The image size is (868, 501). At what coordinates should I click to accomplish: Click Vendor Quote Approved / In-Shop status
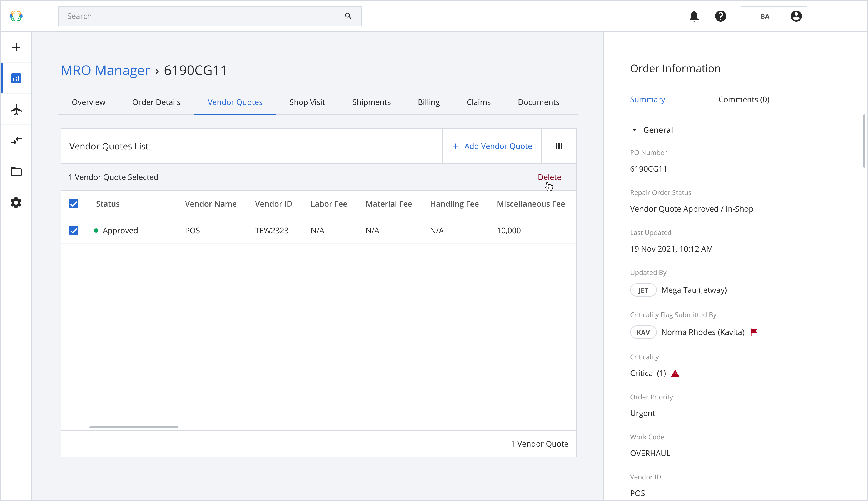pyautogui.click(x=692, y=209)
